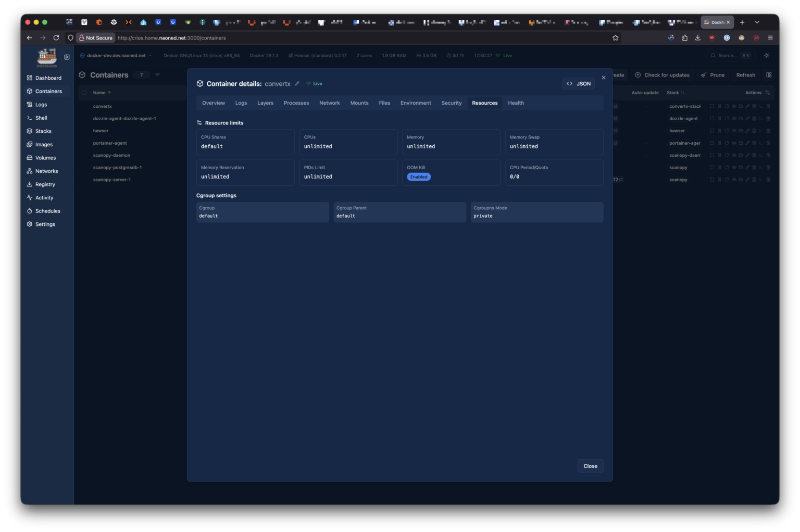Tick the select-all checkbox in the Name header
Image resolution: width=800 pixels, height=532 pixels.
[x=84, y=93]
